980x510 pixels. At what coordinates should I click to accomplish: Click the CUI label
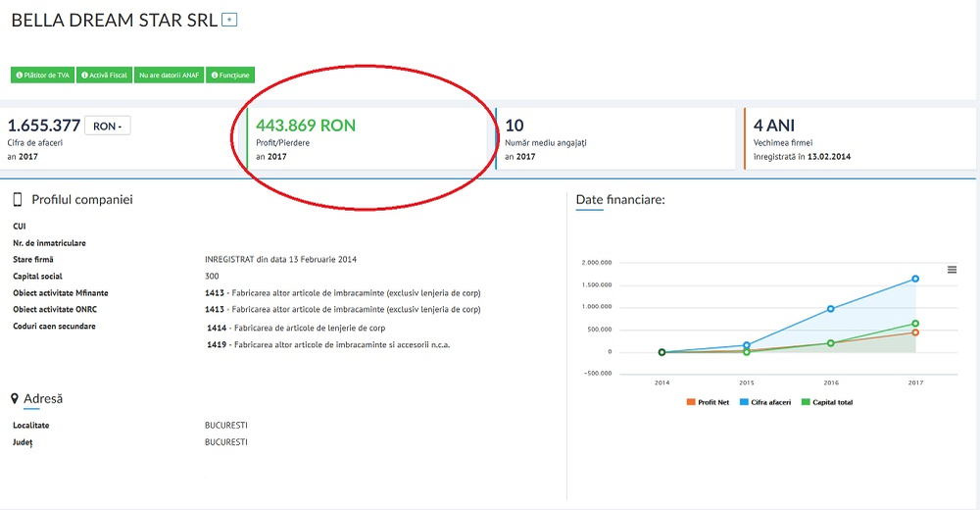[20, 226]
